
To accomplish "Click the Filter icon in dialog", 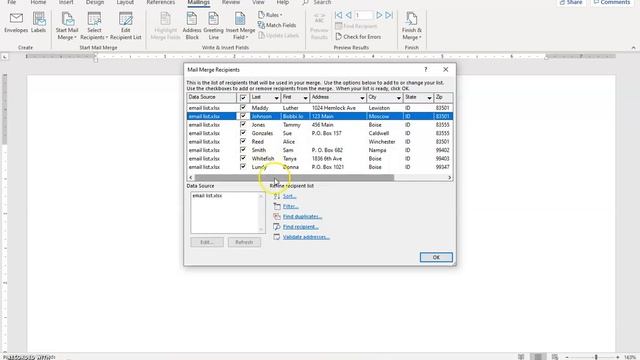I will 277,207.
